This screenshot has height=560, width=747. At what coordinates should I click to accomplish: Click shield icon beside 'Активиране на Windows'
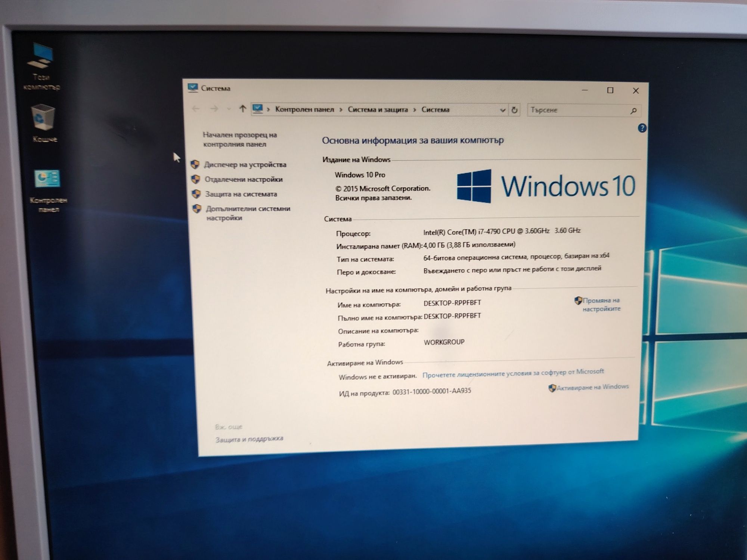[552, 388]
